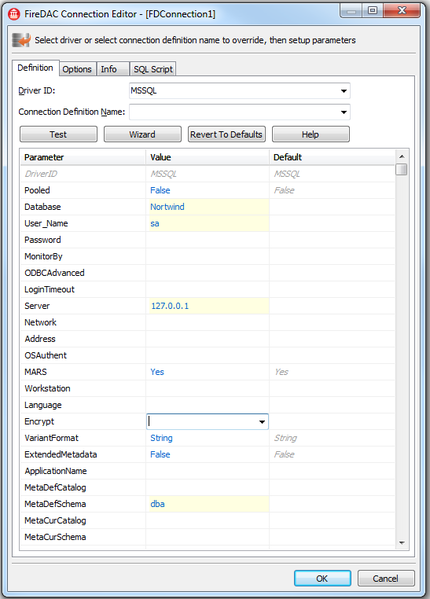Open the Connection Definition Name dropdown

tap(343, 112)
